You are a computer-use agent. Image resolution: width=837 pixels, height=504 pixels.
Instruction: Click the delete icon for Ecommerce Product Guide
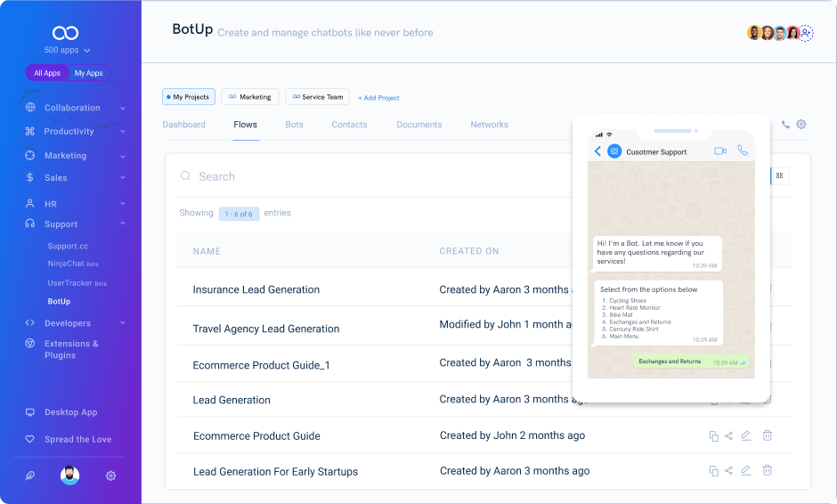coord(767,435)
